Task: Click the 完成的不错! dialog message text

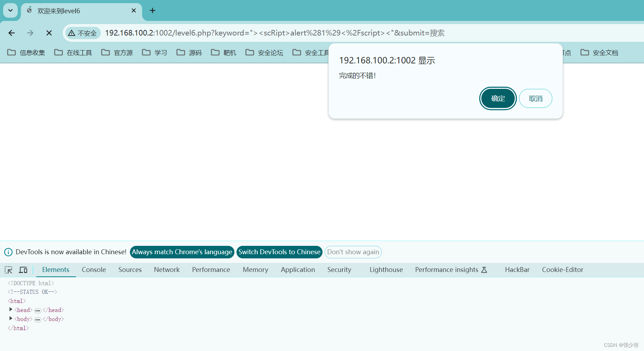Action: [x=357, y=76]
